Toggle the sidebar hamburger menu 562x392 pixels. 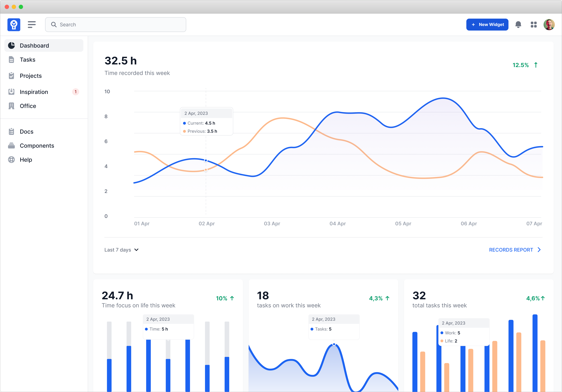(x=32, y=24)
